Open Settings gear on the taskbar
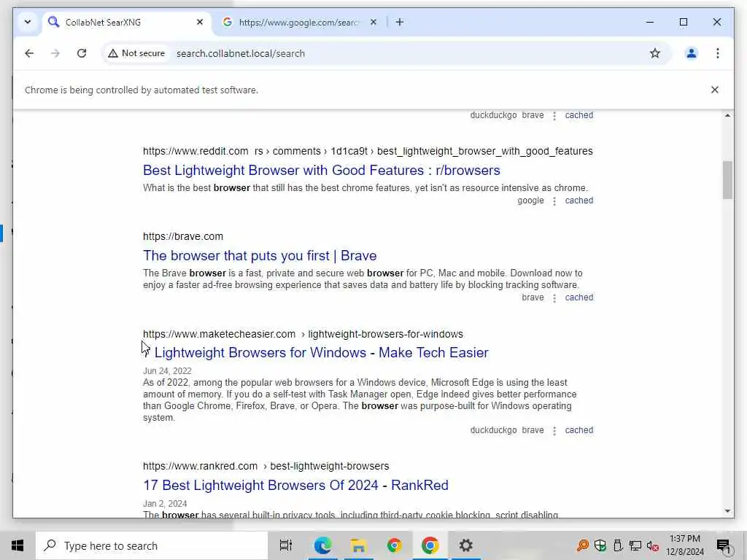 pyautogui.click(x=465, y=545)
